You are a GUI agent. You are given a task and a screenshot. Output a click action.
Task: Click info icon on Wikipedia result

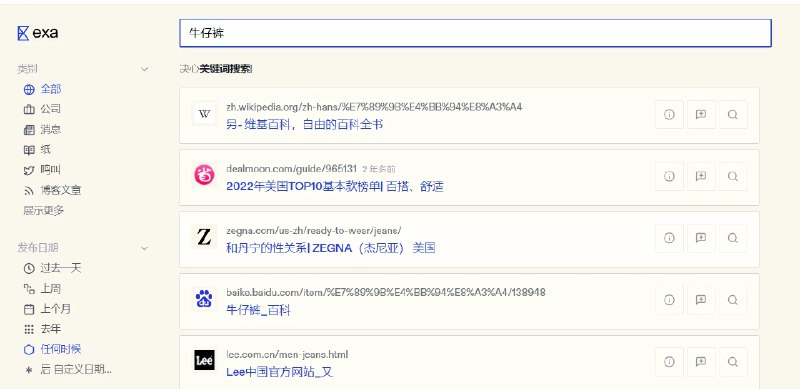669,114
